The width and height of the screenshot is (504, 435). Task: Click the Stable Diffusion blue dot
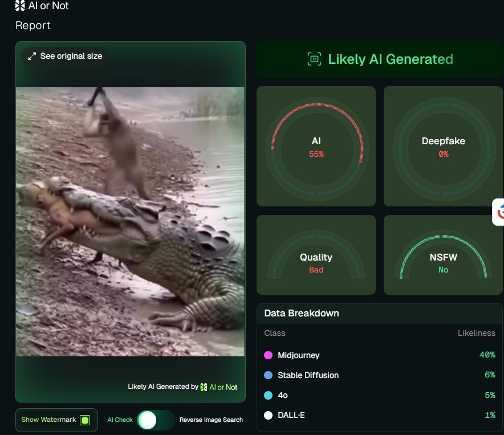(269, 375)
